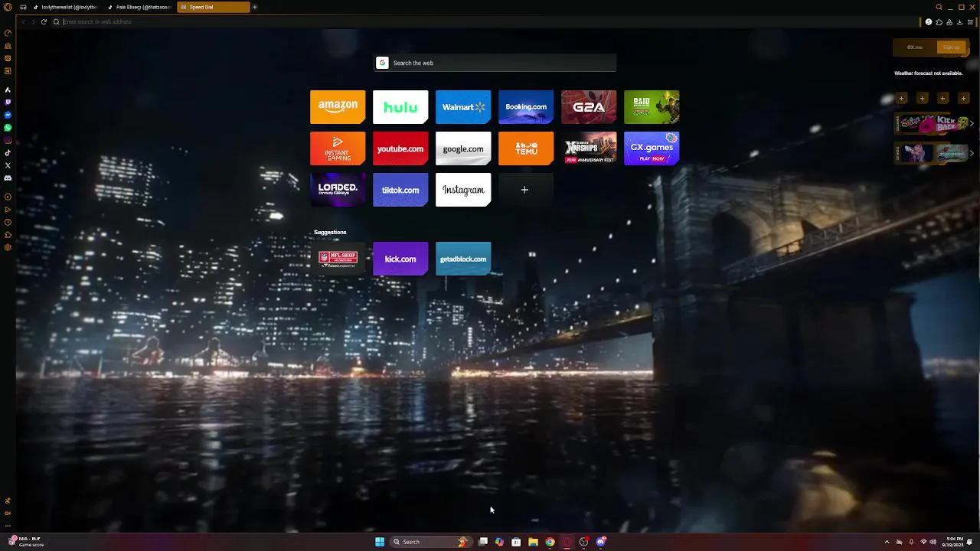Open the MIA - BUF game score widget
The height and width of the screenshot is (551, 980).
[x=27, y=542]
